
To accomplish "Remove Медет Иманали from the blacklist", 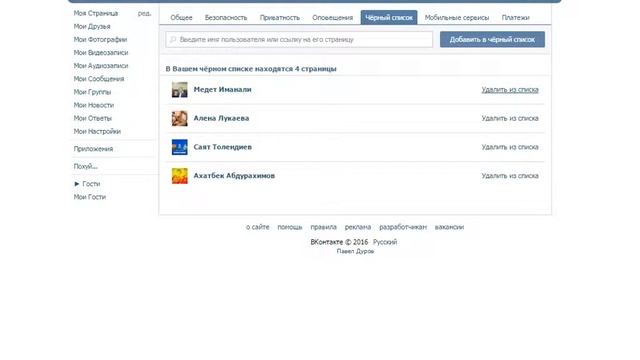I will (510, 89).
